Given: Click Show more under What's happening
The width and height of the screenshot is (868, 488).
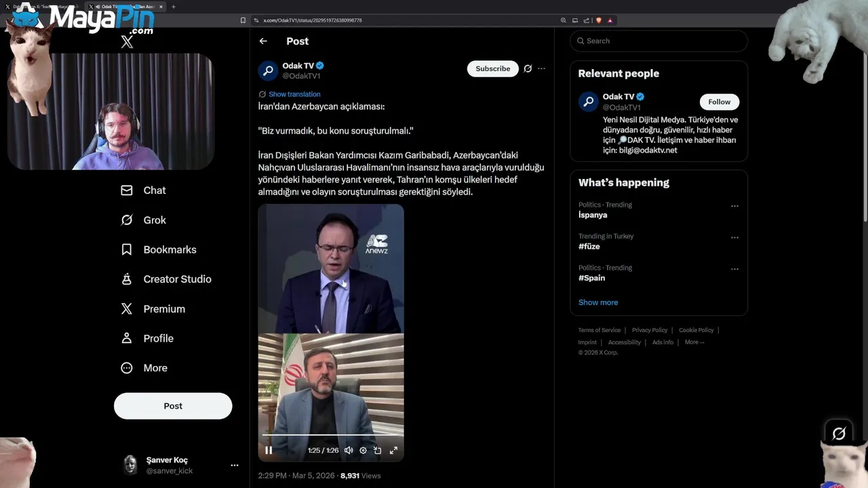Looking at the screenshot, I should 598,302.
